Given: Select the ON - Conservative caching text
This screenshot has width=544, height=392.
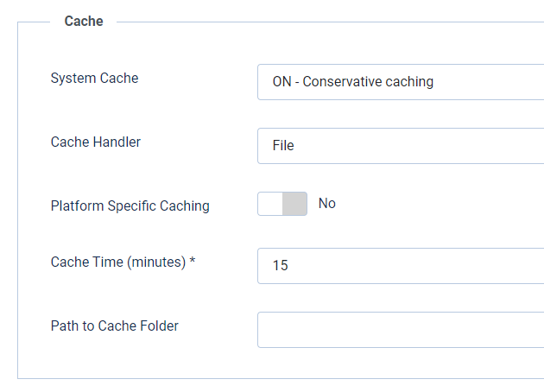Looking at the screenshot, I should pyautogui.click(x=352, y=83).
